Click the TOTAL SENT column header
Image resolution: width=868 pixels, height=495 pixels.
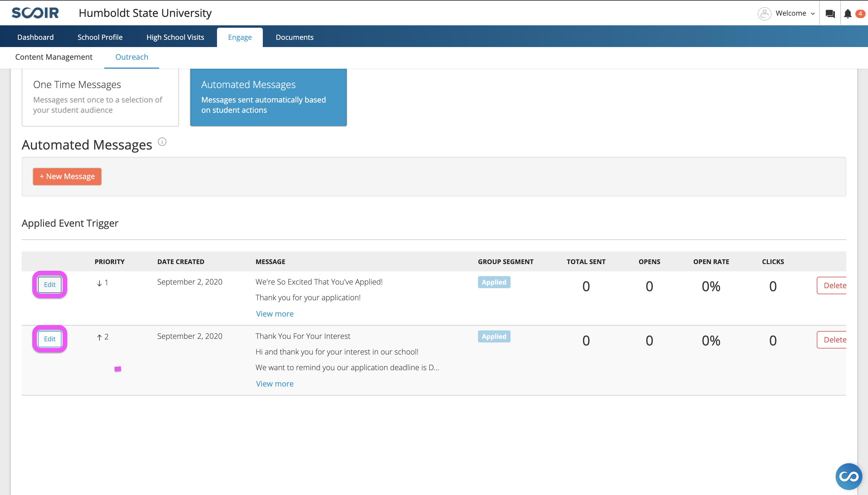point(586,262)
